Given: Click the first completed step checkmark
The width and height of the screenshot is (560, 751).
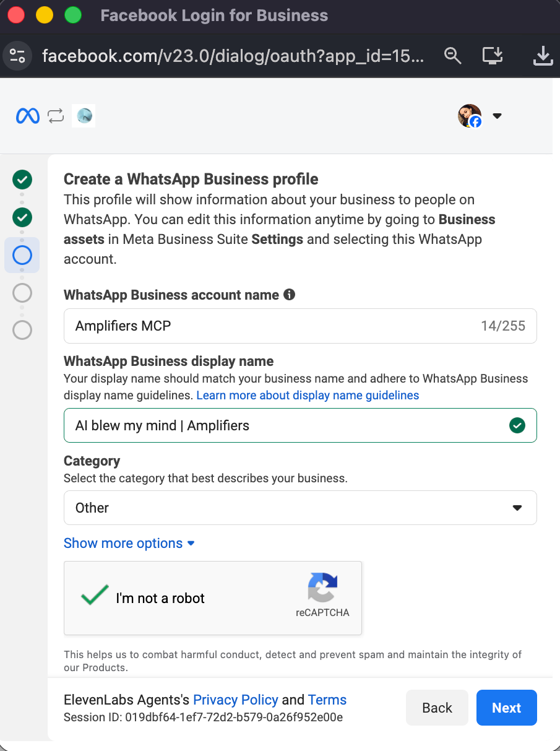Looking at the screenshot, I should (22, 180).
